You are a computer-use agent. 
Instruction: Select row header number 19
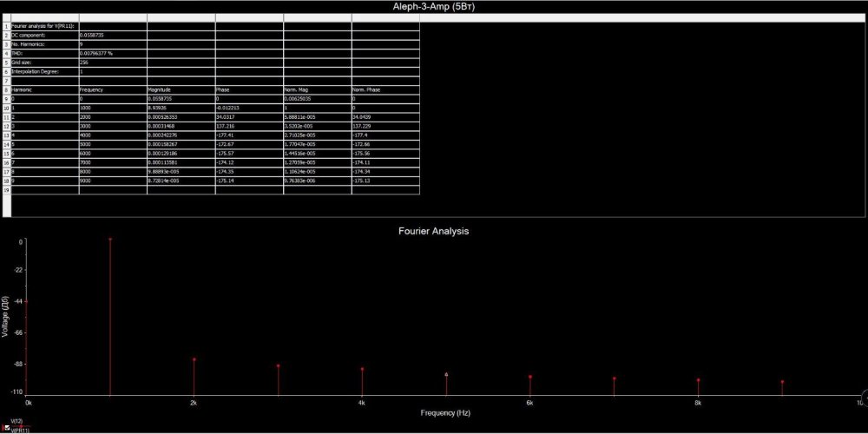6,189
